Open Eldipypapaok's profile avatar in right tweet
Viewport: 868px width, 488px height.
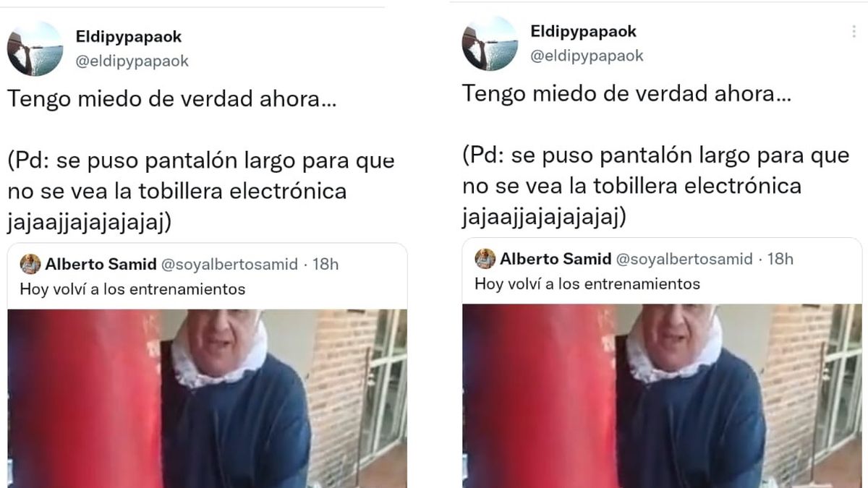coord(490,43)
